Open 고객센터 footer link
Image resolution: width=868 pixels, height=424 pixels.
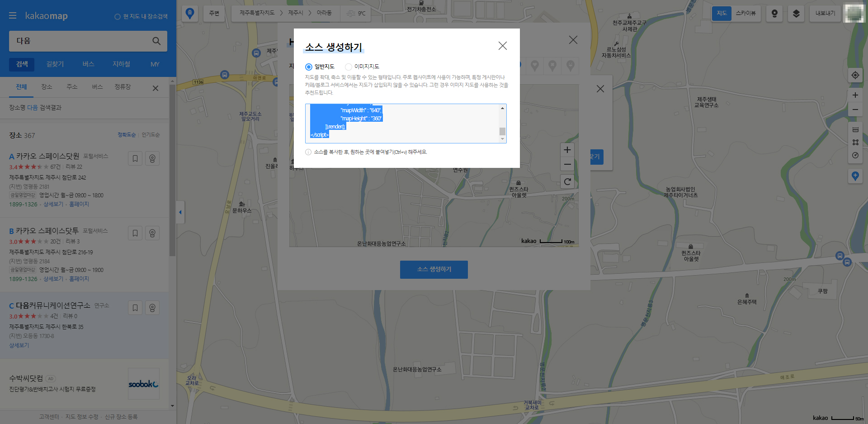pyautogui.click(x=49, y=417)
